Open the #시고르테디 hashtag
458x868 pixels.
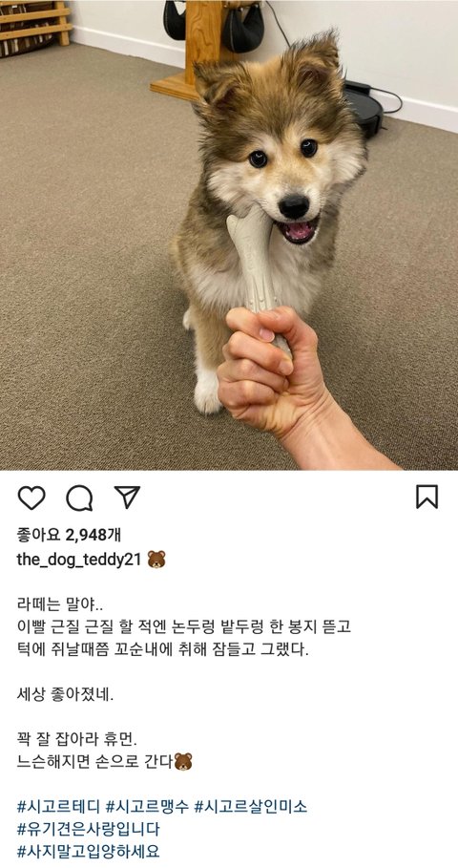(x=58, y=806)
